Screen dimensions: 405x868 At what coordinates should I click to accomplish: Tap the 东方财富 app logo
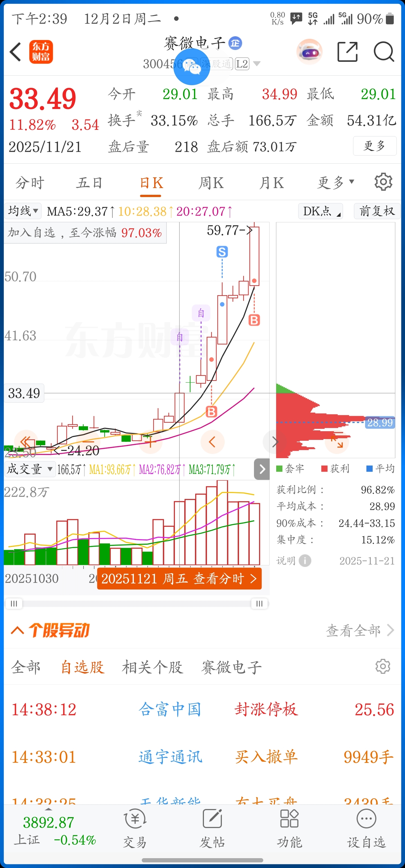(41, 52)
